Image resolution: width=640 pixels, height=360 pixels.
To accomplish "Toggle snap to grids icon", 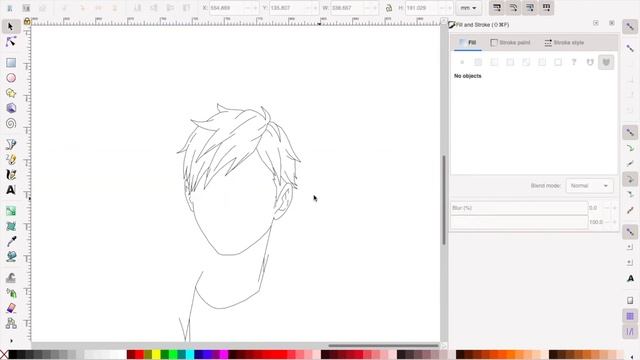I will [630, 316].
